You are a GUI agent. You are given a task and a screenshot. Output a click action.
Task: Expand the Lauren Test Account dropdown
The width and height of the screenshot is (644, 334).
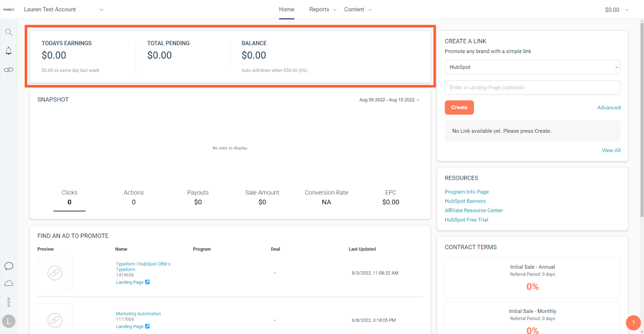point(101,10)
